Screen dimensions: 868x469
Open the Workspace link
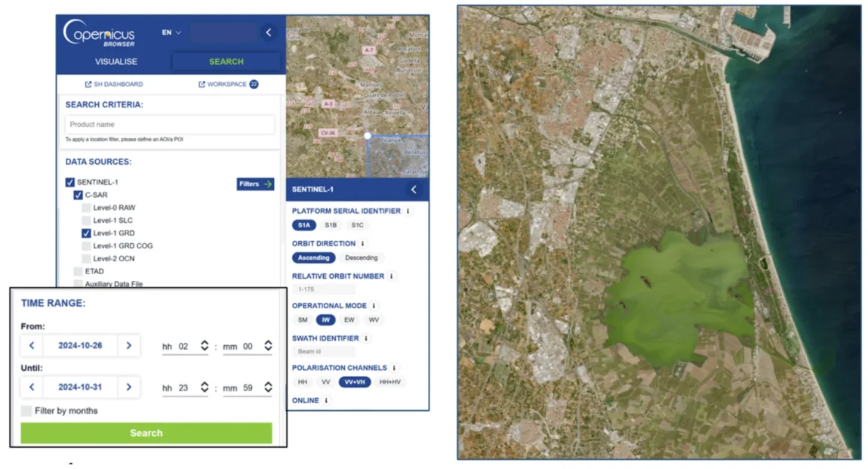227,84
